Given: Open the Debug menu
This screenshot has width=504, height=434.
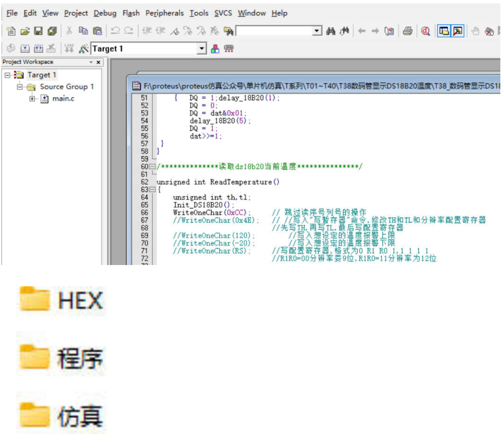Looking at the screenshot, I should point(105,13).
